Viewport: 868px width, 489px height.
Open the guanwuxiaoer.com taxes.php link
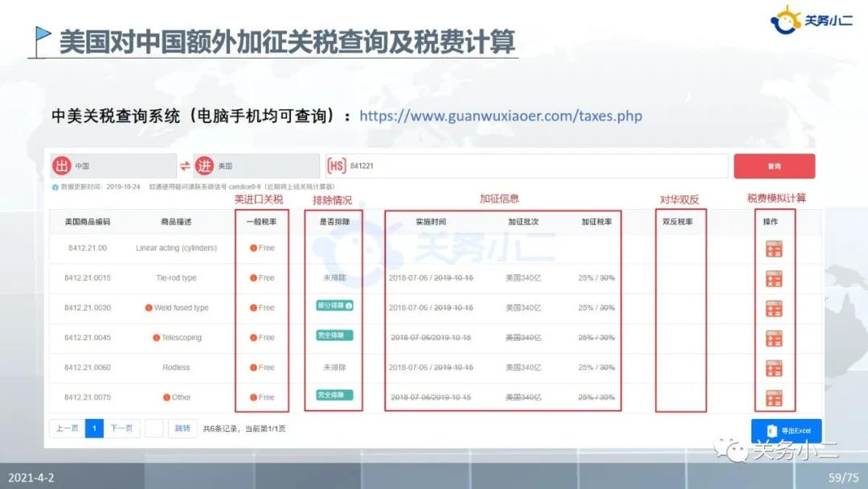[x=500, y=116]
